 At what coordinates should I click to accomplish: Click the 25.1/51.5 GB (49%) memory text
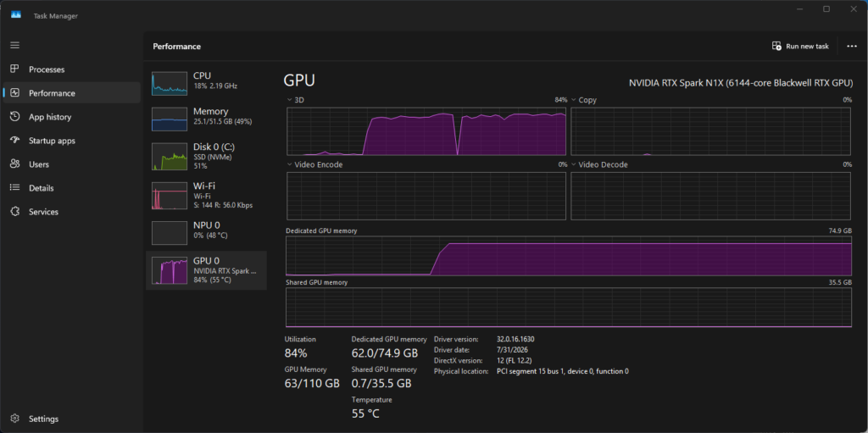(x=223, y=122)
